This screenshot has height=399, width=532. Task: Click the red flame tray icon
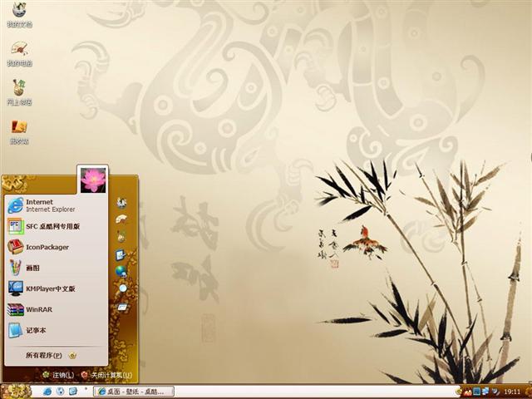468,392
